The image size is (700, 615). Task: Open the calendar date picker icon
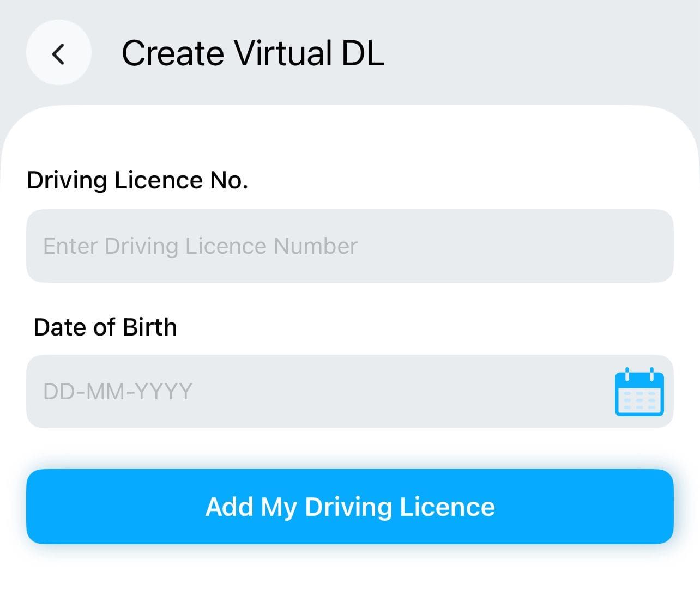coord(639,392)
